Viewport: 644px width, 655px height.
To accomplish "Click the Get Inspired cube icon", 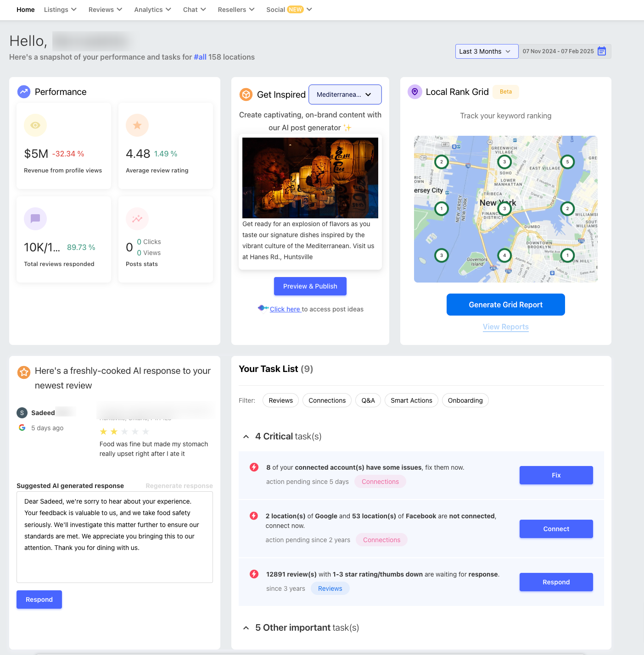I will click(246, 94).
